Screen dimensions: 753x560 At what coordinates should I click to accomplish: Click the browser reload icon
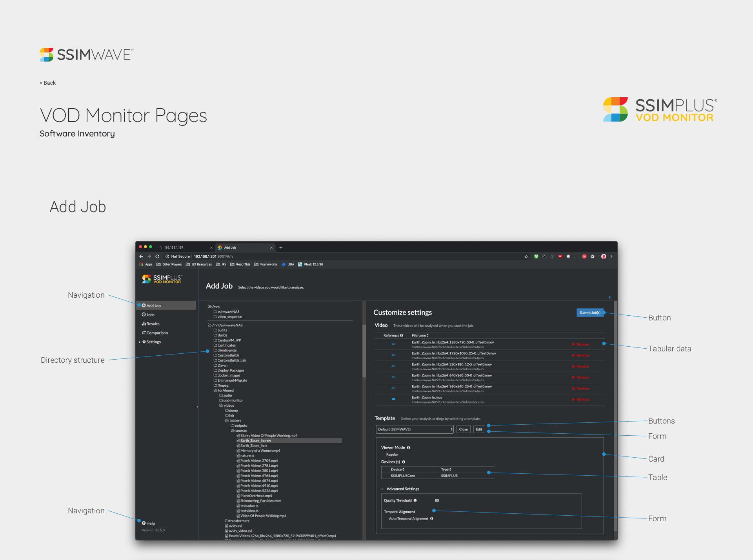(157, 256)
